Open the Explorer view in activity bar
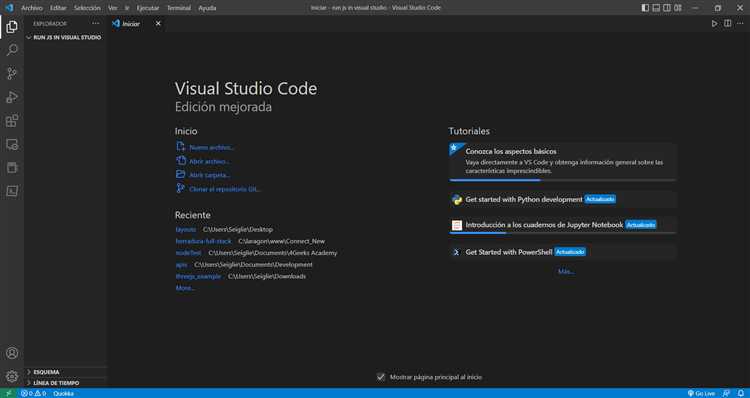750x398 pixels. pyautogui.click(x=12, y=27)
